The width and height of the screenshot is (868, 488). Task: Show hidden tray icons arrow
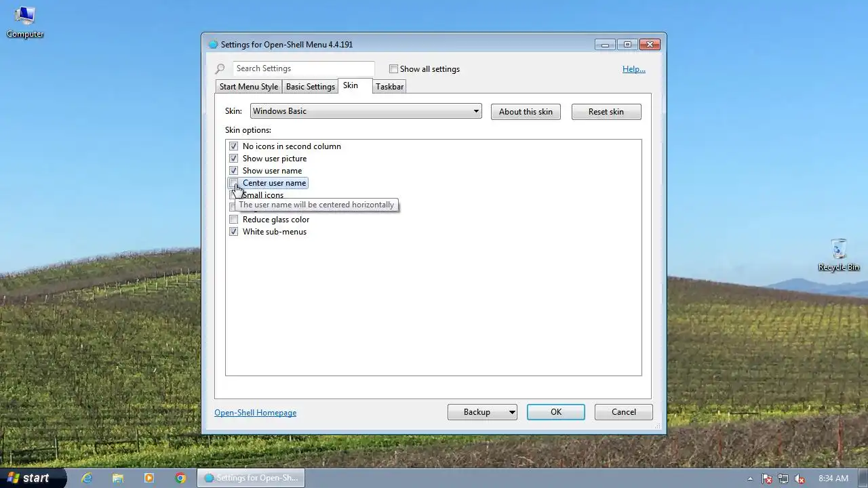pyautogui.click(x=749, y=479)
